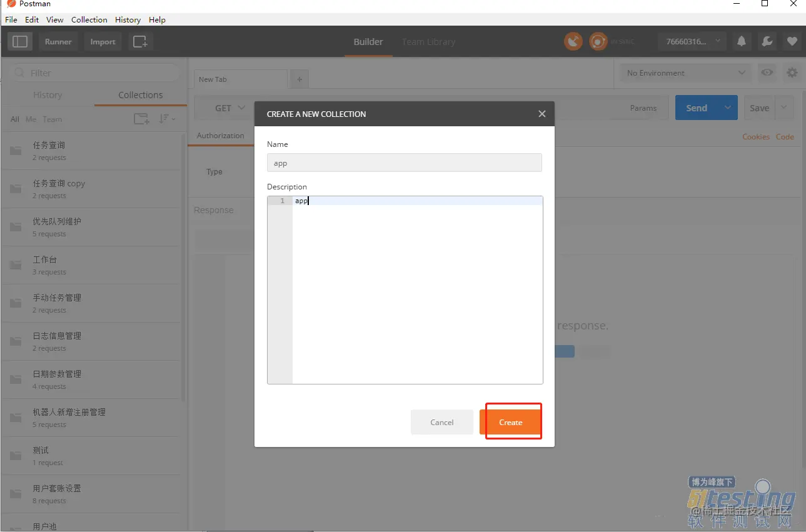Viewport: 806px width, 532px height.
Task: Toggle the sidebar panel icon
Action: pos(20,42)
